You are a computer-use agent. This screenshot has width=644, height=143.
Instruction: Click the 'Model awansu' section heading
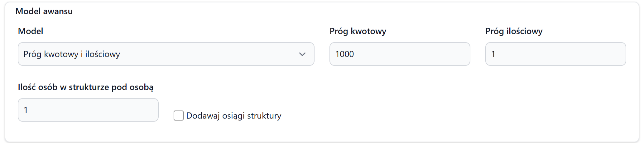point(44,11)
